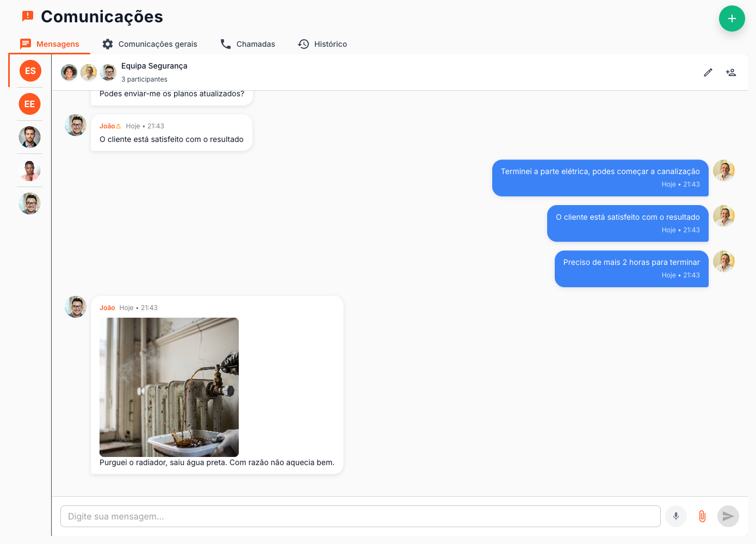Click the add participant icon
This screenshot has width=756, height=544.
click(730, 72)
